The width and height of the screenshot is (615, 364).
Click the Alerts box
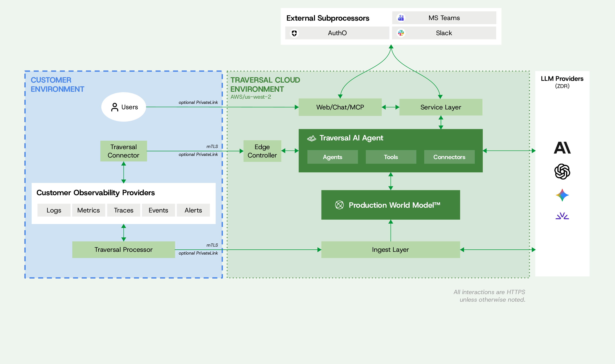pyautogui.click(x=193, y=210)
